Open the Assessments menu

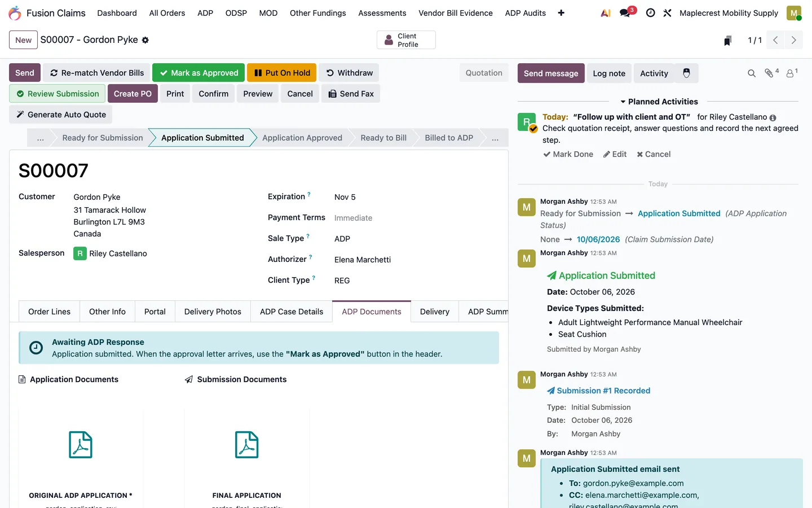[382, 13]
